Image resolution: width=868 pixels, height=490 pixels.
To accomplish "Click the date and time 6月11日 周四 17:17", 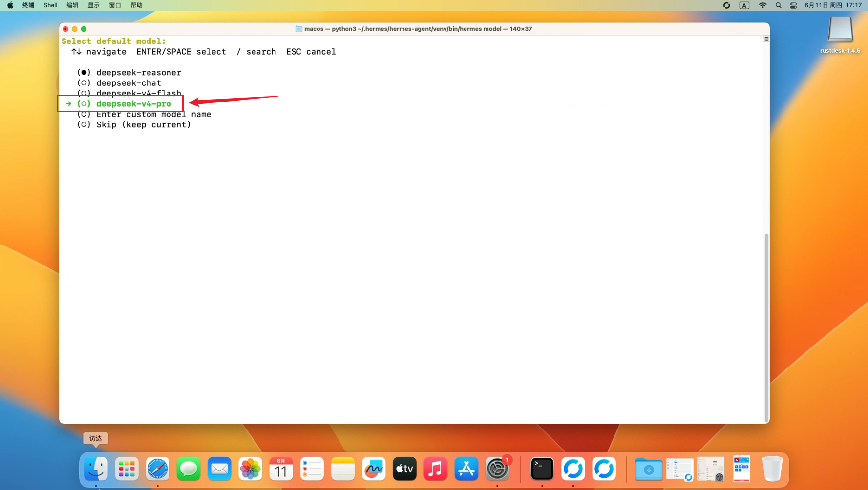I will [x=833, y=5].
